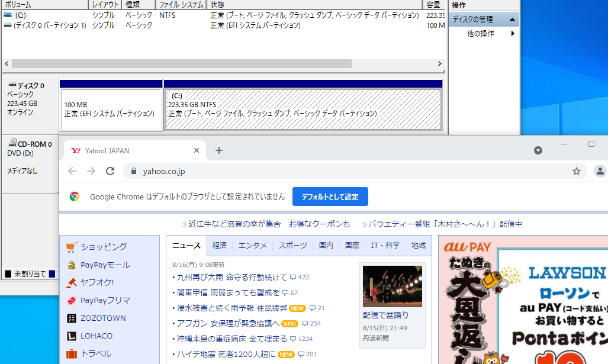Open PayPayフリマ link

(105, 301)
